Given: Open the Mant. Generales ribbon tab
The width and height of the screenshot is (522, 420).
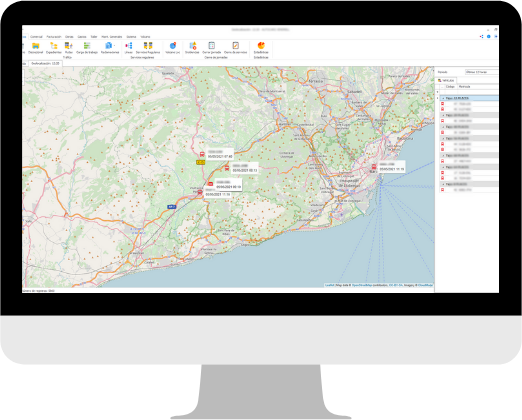Looking at the screenshot, I should [x=112, y=37].
